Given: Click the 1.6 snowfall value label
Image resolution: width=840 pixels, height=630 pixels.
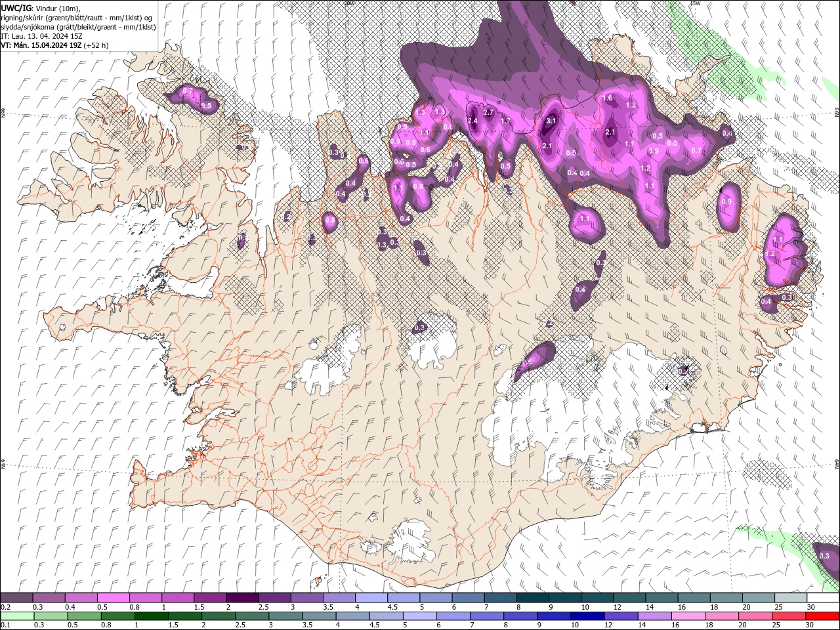Looking at the screenshot, I should click(607, 98).
